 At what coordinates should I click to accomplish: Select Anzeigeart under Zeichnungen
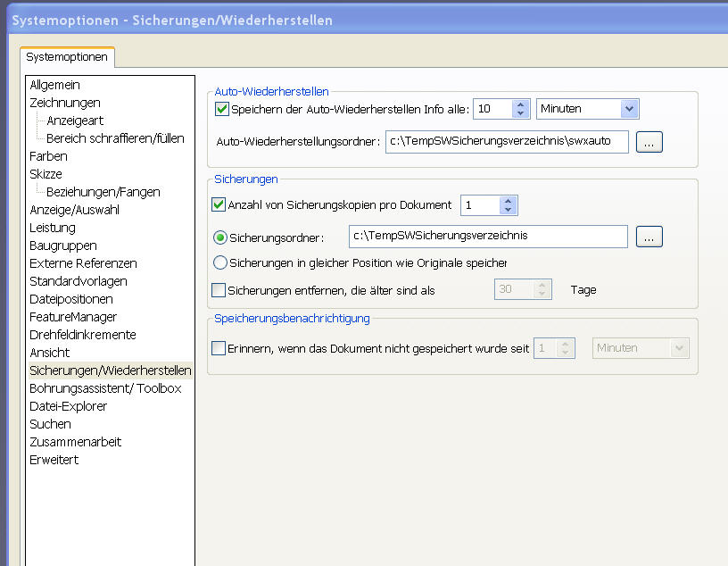point(75,121)
